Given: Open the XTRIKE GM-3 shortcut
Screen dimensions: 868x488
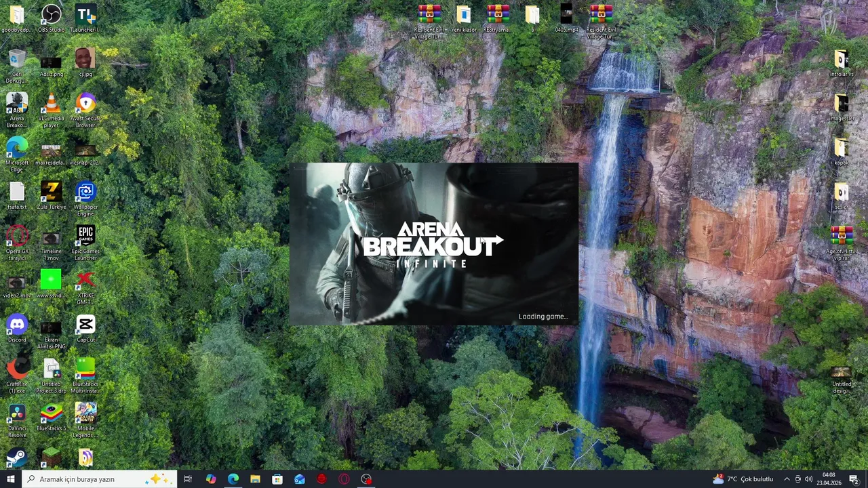Looking at the screenshot, I should pos(85,287).
